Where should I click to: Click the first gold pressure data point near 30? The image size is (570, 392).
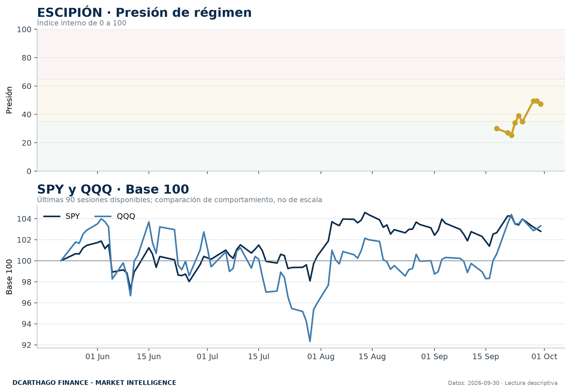[x=497, y=129]
